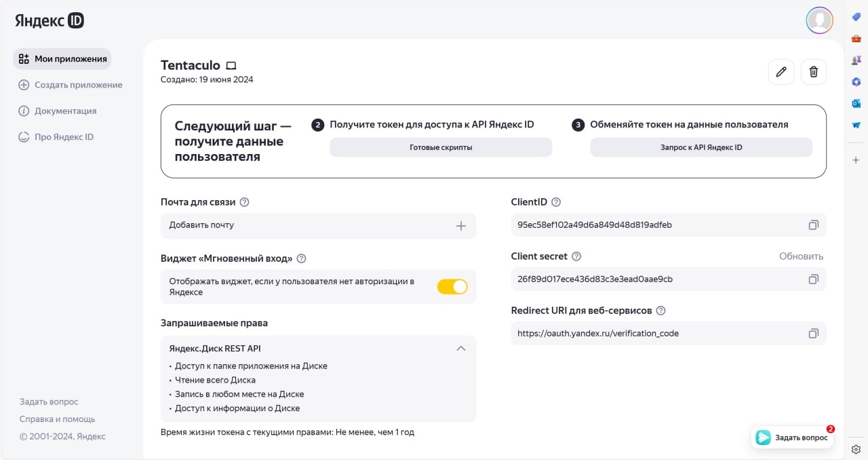This screenshot has width=868, height=460.
Task: Open Про Яндекс ID in the sidebar
Action: tap(56, 137)
